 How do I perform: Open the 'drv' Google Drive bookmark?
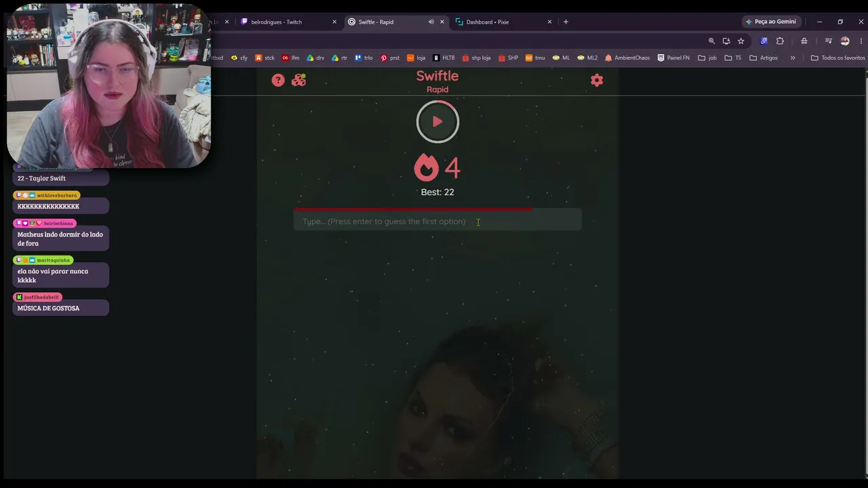[x=315, y=58]
